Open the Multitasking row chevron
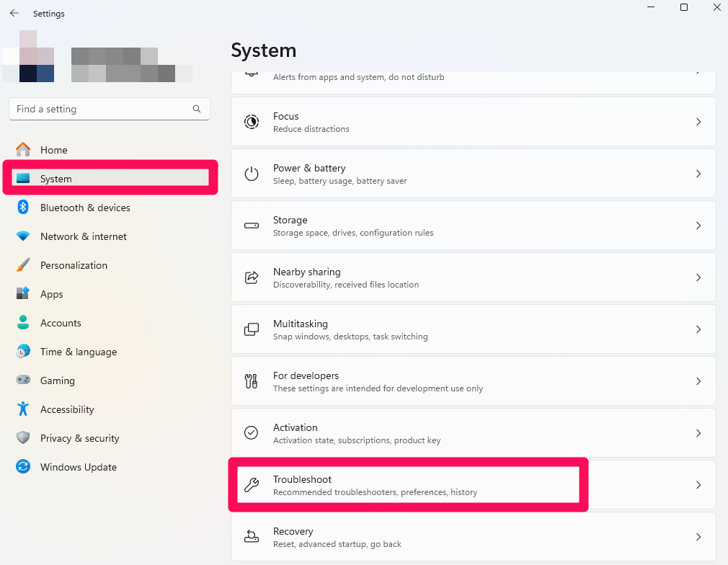 pos(698,329)
